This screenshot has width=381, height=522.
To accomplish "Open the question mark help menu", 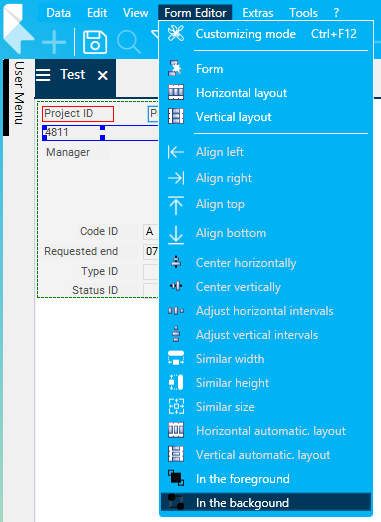I will pos(336,13).
